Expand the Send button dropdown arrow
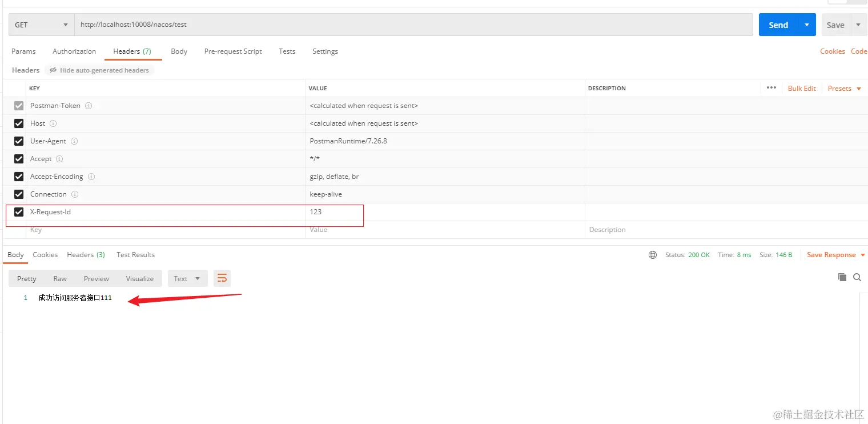 (x=806, y=25)
